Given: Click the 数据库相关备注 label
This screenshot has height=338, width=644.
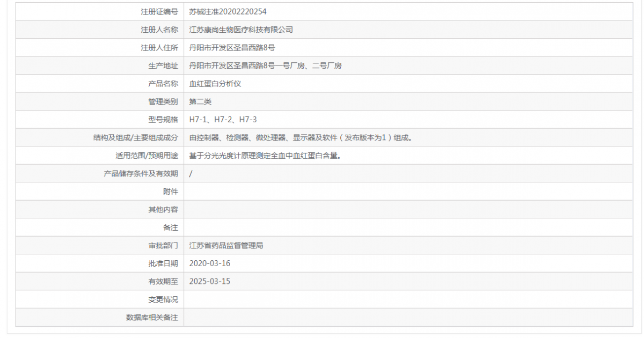Looking at the screenshot, I should tap(152, 318).
